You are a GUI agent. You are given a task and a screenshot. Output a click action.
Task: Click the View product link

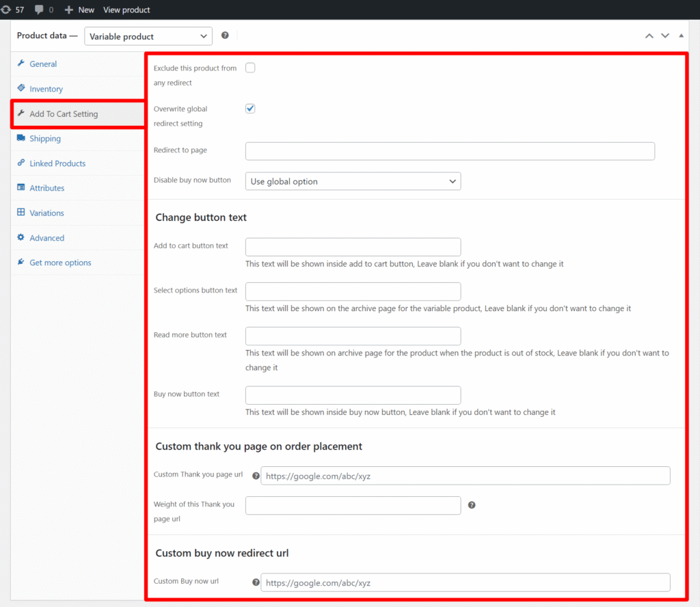(x=126, y=10)
